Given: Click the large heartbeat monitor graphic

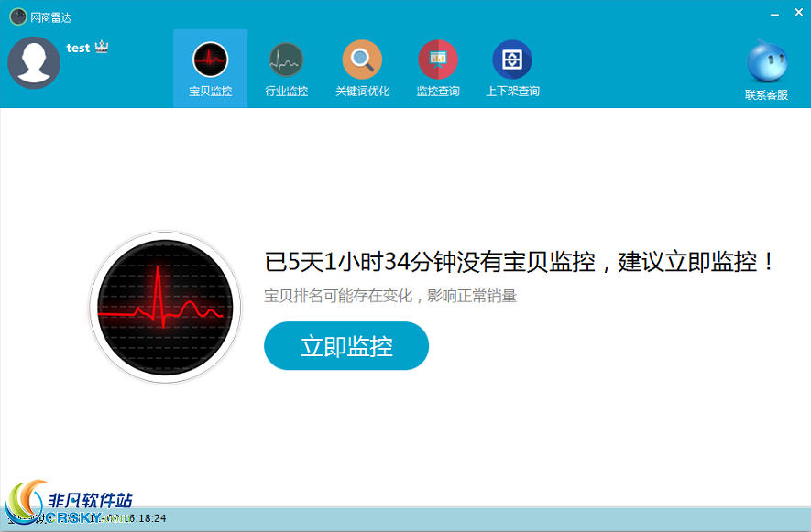Looking at the screenshot, I should 166,307.
